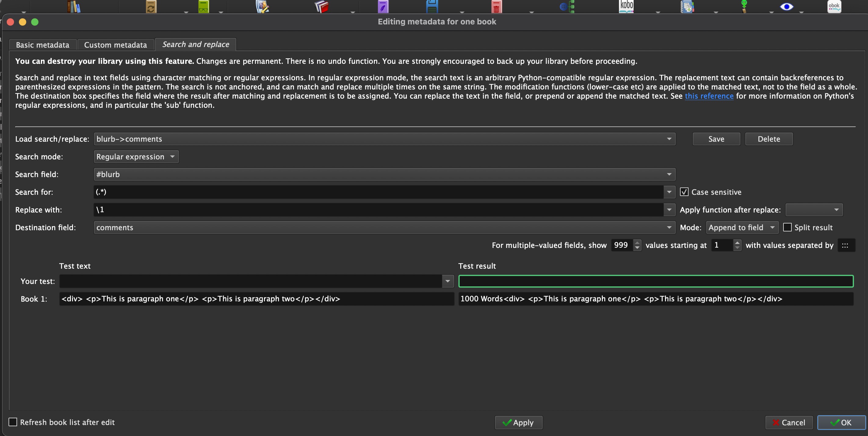The height and width of the screenshot is (436, 868).
Task: Click the obok plugin icon
Action: 834,6
